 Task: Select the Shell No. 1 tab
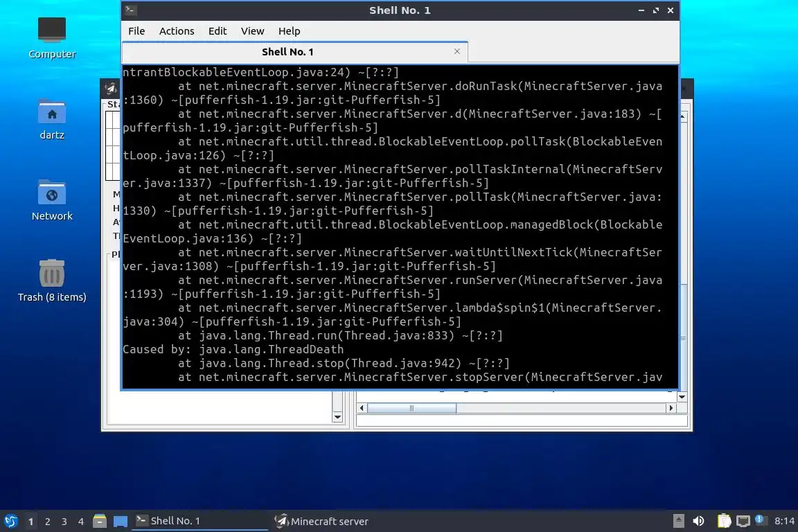[294, 52]
